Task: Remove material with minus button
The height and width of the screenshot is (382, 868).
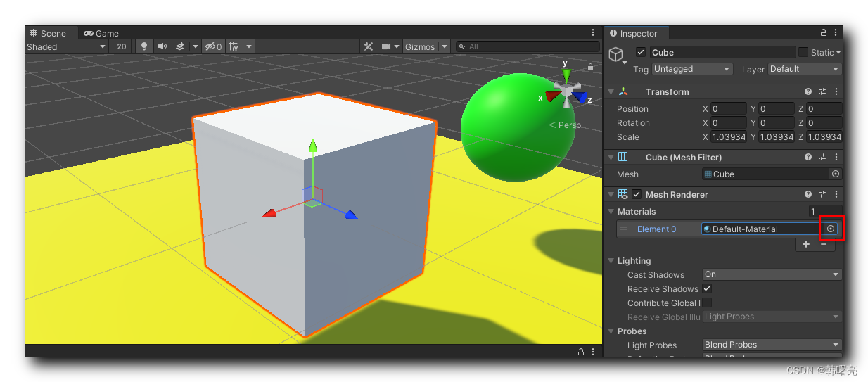Action: [823, 244]
